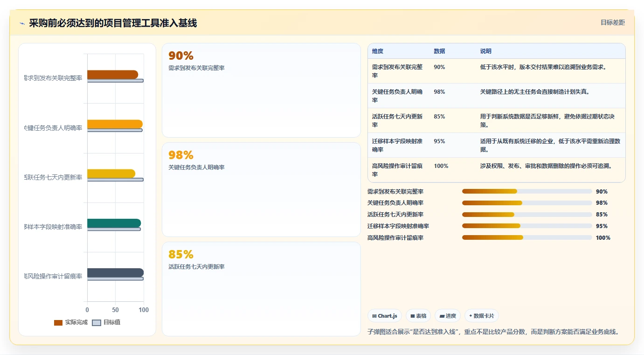
Task: Click the teal 迁移样本字段映射准确率 chart bar
Action: (114, 223)
